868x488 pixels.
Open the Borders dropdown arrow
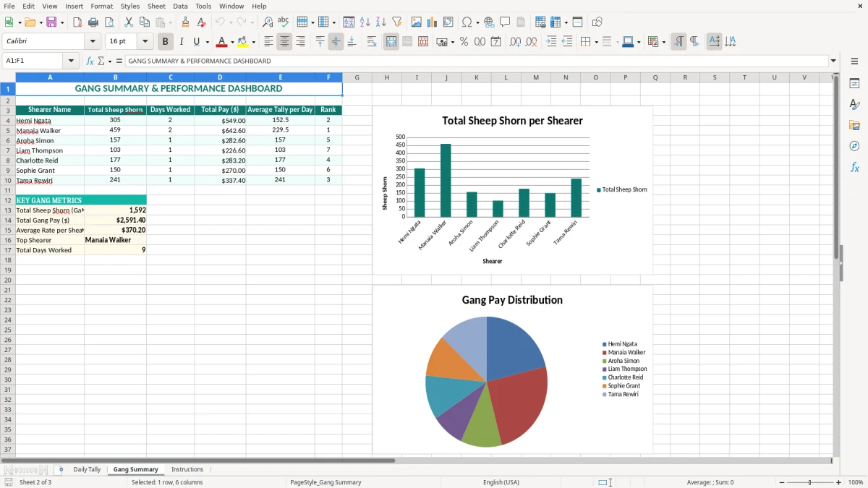point(596,42)
